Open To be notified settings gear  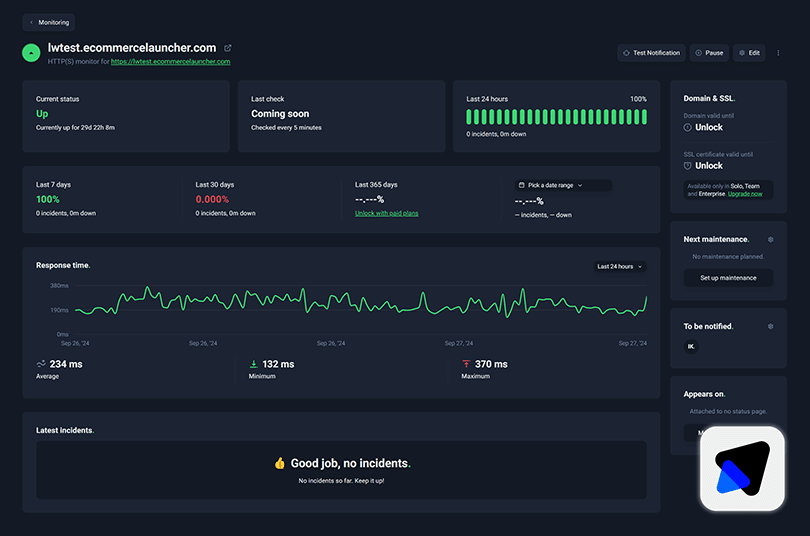pos(770,326)
